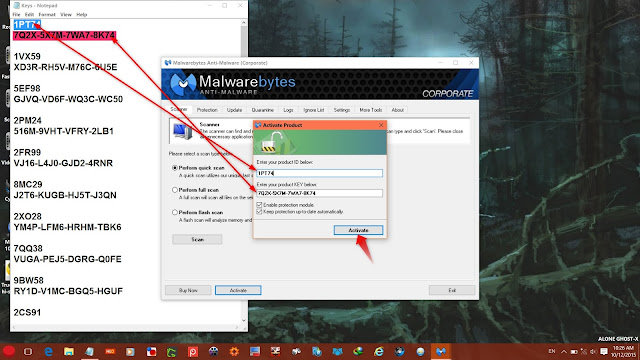Toggle Enable protection module checkbox
The image size is (640, 360).
259,205
